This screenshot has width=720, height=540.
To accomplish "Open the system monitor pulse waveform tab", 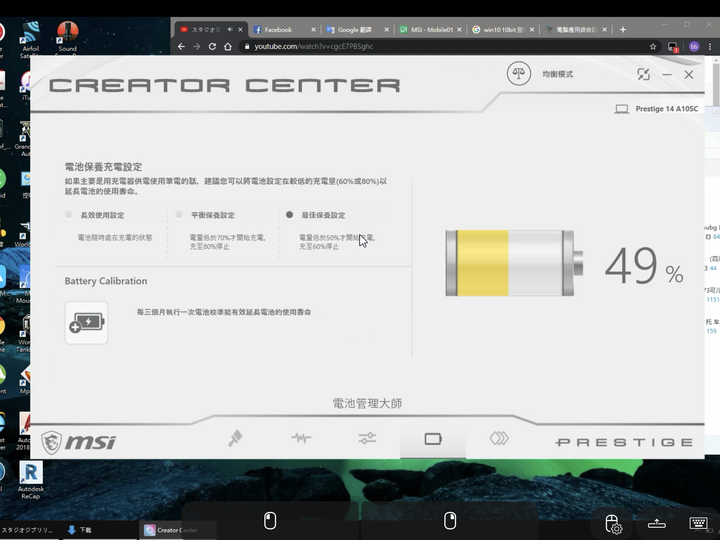I will pyautogui.click(x=301, y=438).
